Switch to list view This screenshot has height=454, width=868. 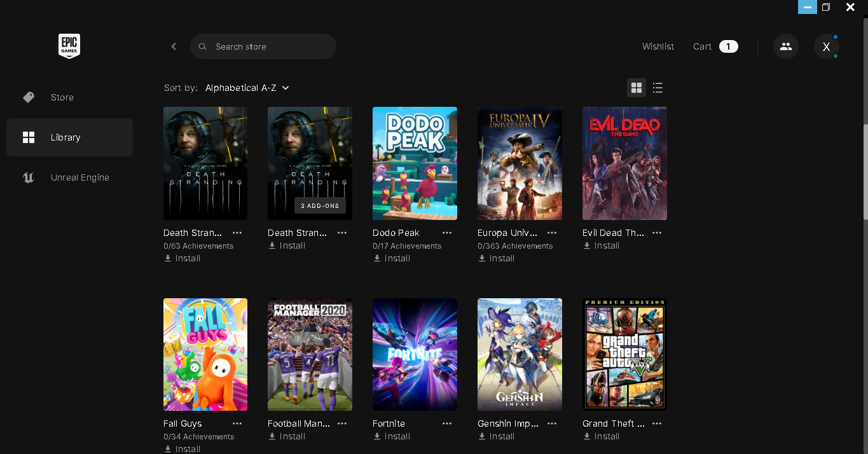658,88
